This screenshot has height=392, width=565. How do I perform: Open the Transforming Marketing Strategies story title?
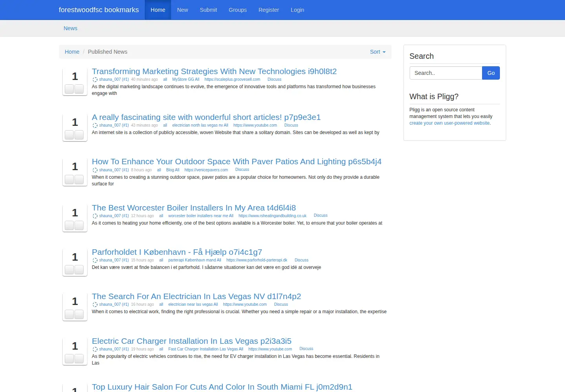214,71
